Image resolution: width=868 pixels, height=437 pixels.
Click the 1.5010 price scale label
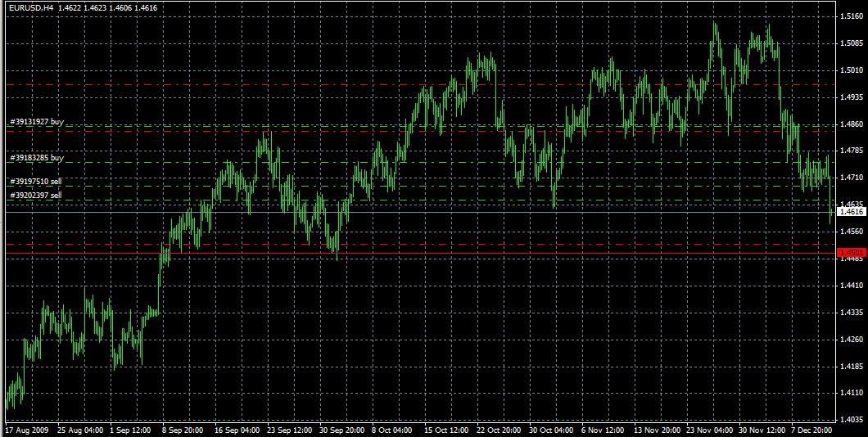[850, 70]
